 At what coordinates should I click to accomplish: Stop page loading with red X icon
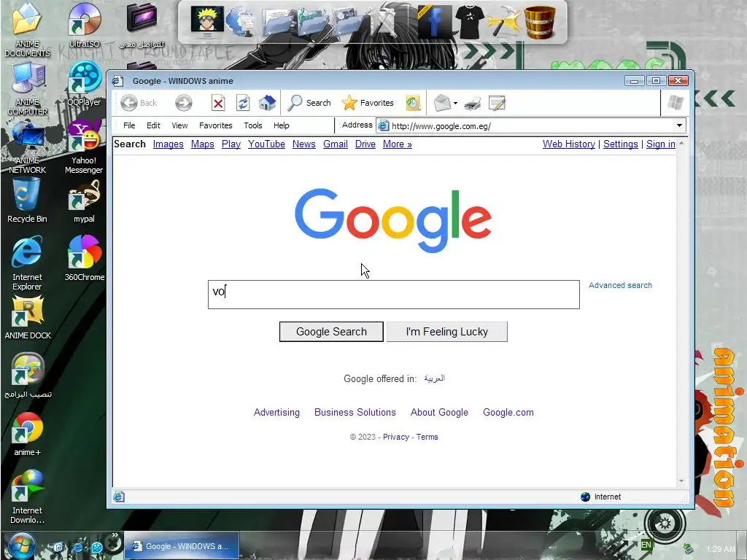(218, 103)
